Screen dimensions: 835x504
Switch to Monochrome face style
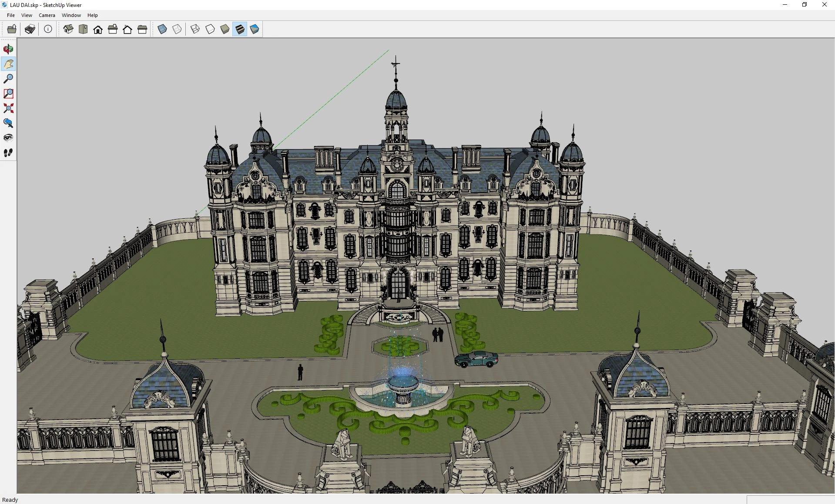[x=255, y=29]
